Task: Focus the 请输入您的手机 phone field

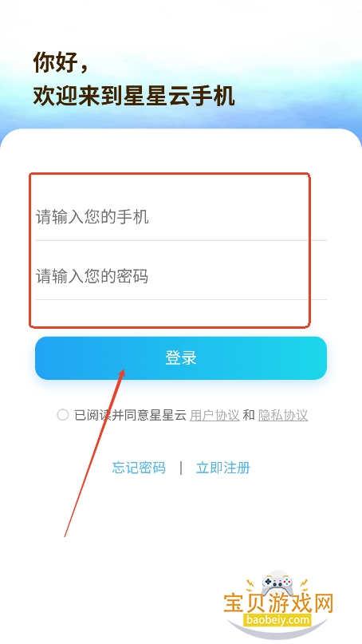Action: (x=180, y=217)
